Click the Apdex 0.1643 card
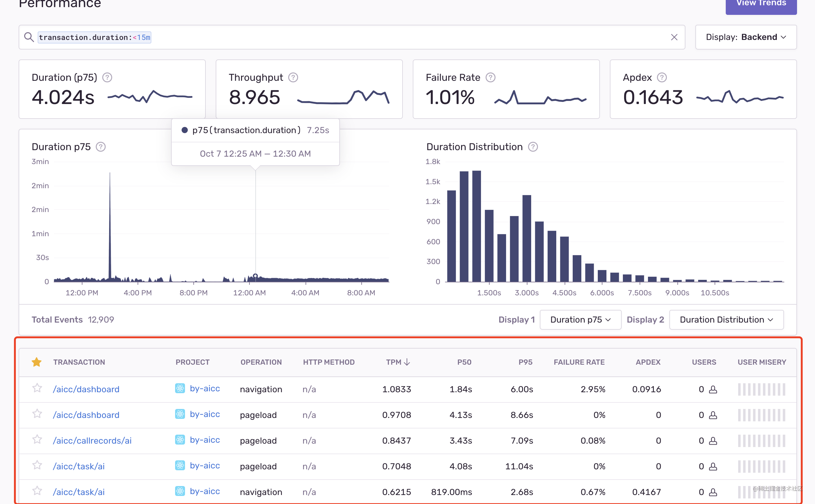 tap(703, 89)
